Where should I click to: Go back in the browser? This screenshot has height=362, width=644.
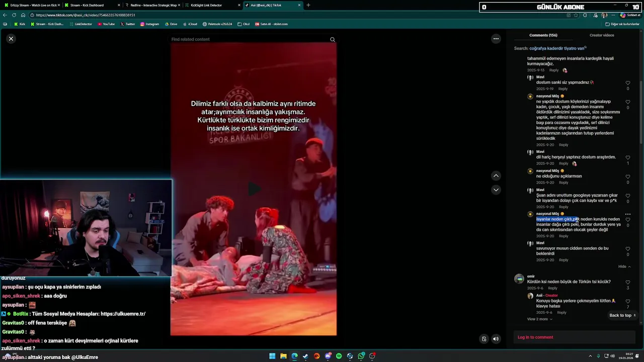5,15
